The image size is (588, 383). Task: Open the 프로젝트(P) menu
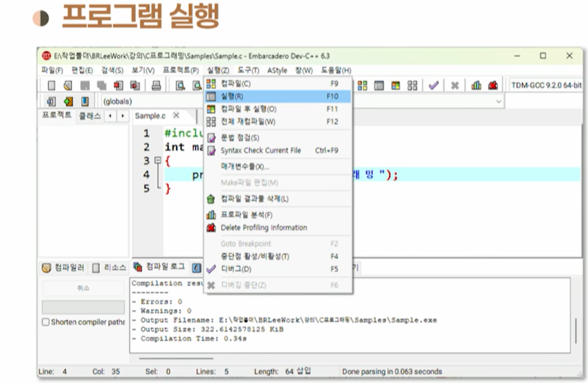[181, 70]
